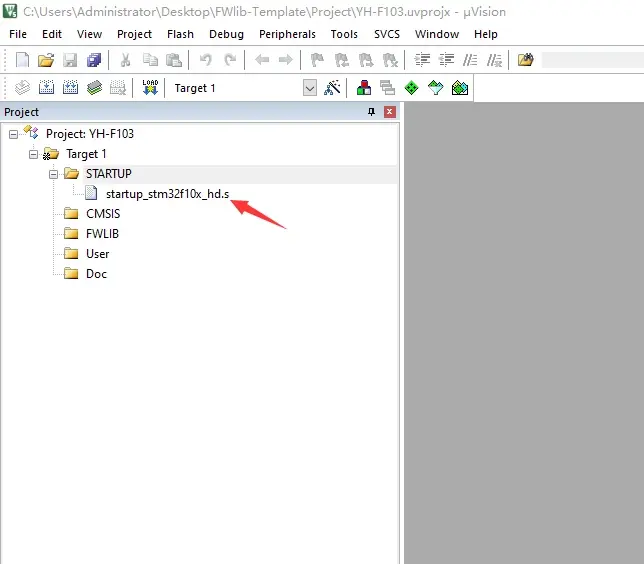Click the Cut scissors icon

pyautogui.click(x=125, y=60)
